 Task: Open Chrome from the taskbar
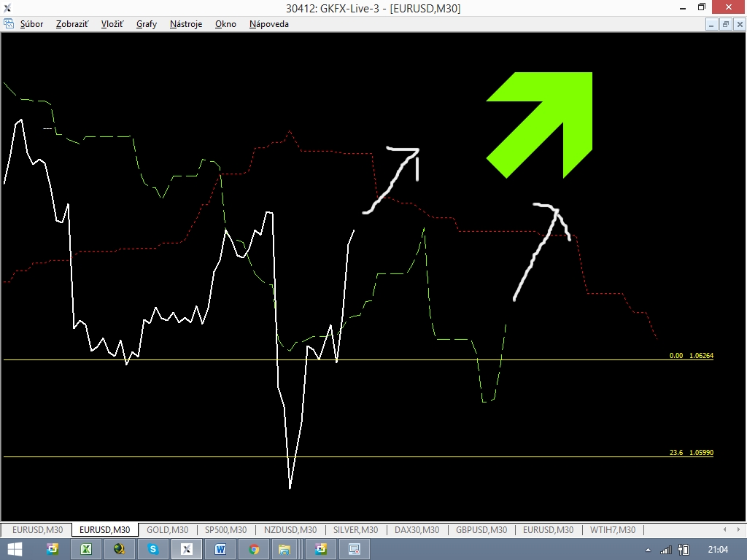pyautogui.click(x=254, y=549)
